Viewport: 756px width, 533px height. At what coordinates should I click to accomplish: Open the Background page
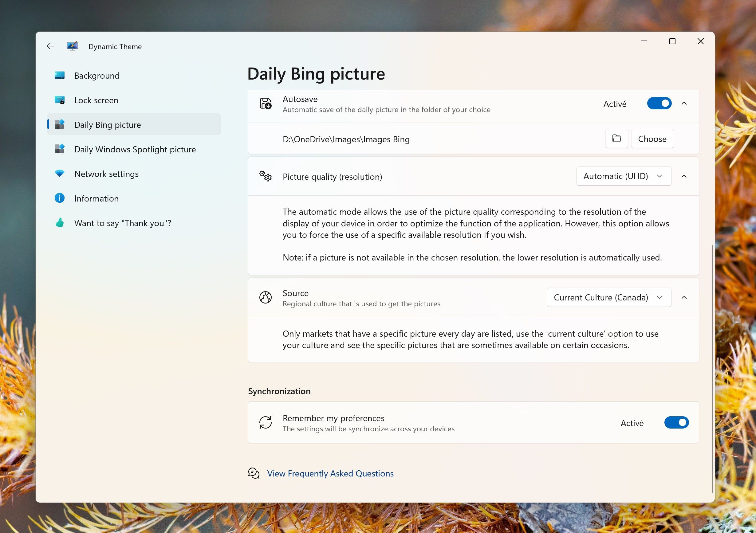(x=134, y=75)
